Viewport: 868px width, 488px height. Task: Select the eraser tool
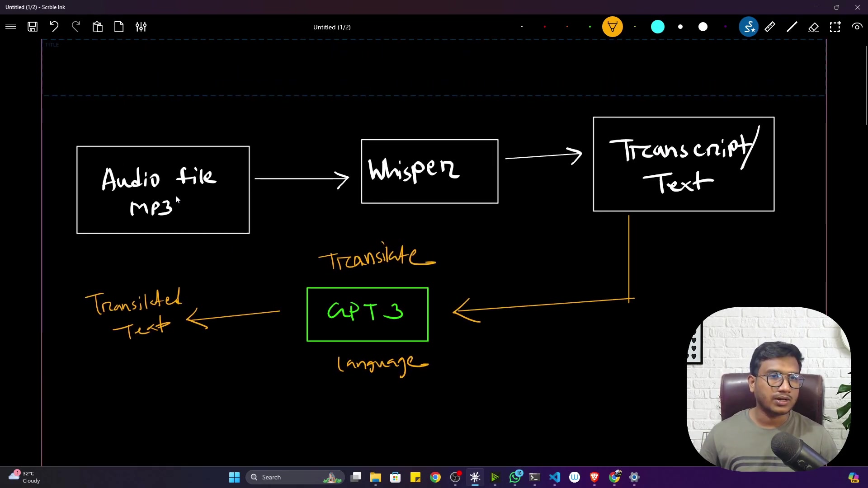[814, 27]
